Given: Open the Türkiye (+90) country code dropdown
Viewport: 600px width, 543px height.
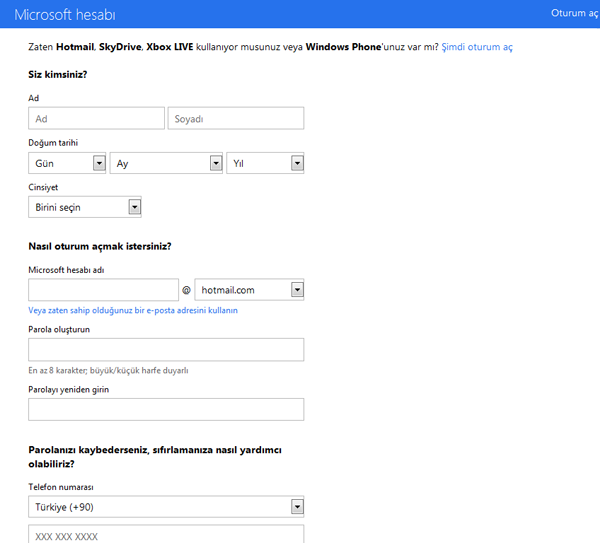Looking at the screenshot, I should point(166,507).
